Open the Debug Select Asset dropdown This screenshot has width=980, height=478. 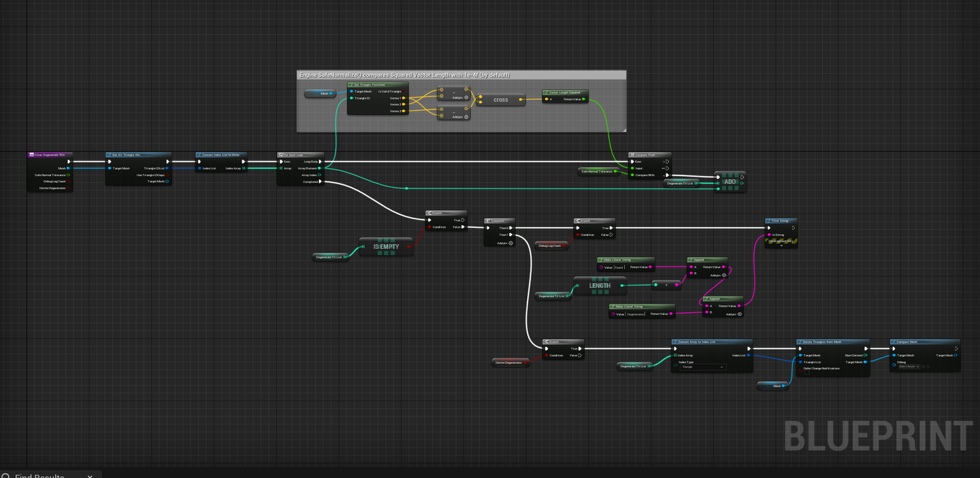909,366
